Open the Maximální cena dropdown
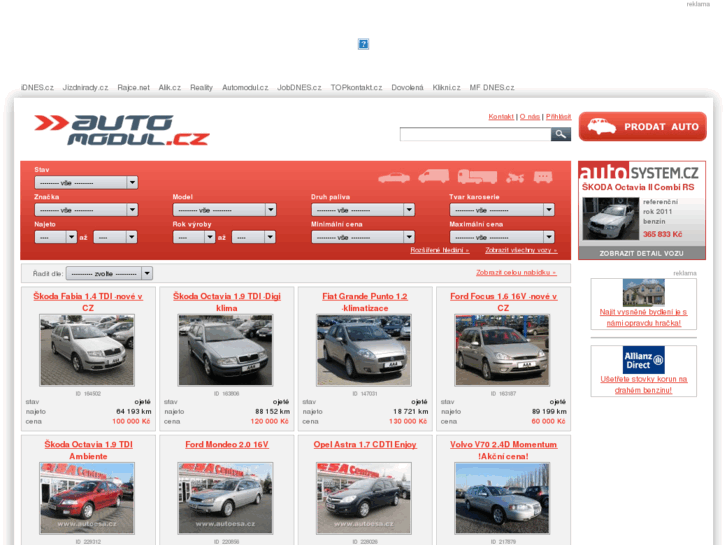Screen dimensions: 727x545 [502, 237]
